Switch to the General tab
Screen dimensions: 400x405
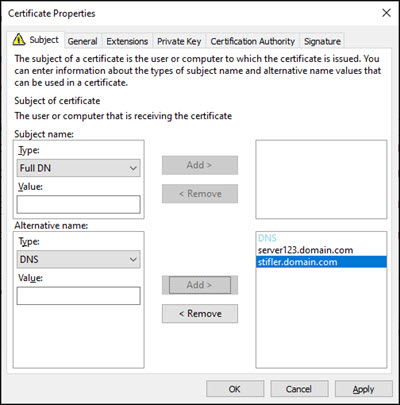[x=82, y=41]
